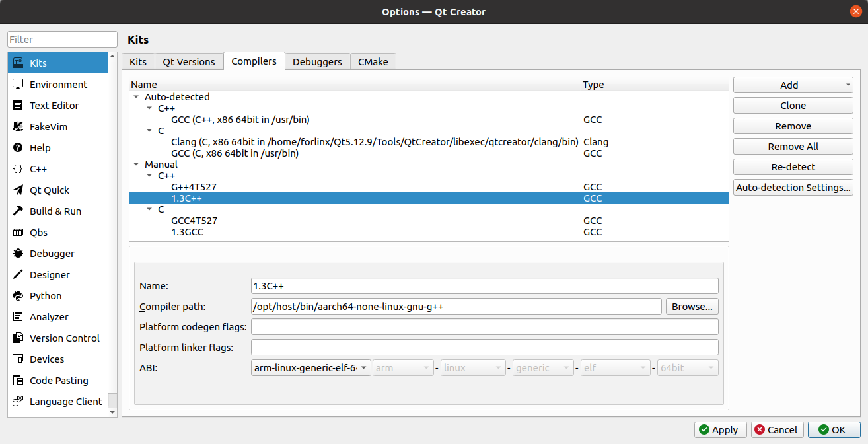Collapse the Manual C++ group
868x444 pixels.
149,176
